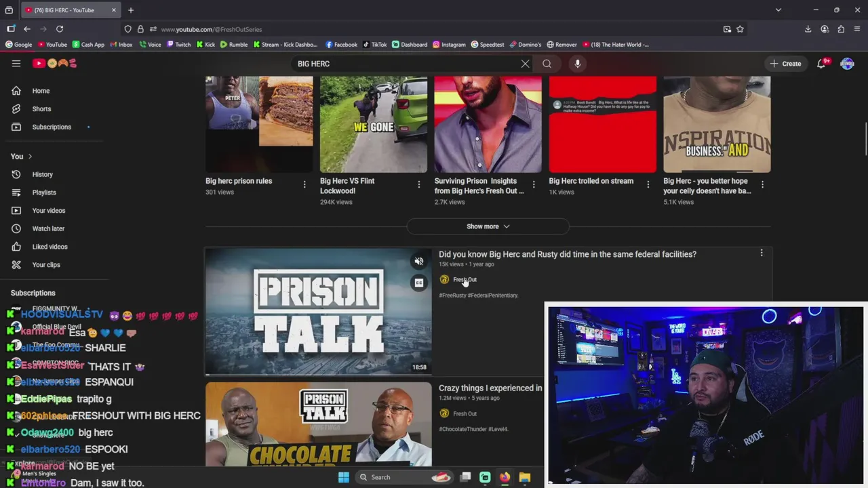Close the BIG HERC YouTube tab

[x=114, y=10]
